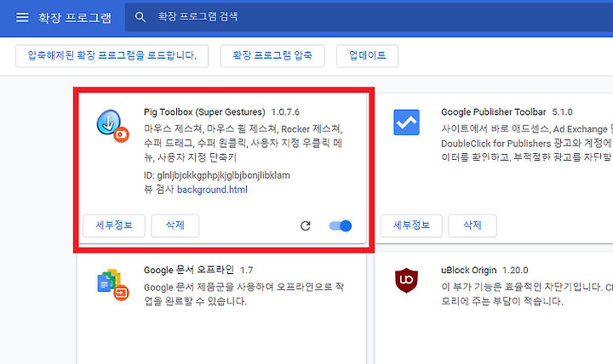
Task: Click 압축해제된 확장 프로그램을 로드합니다 button
Action: [112, 56]
